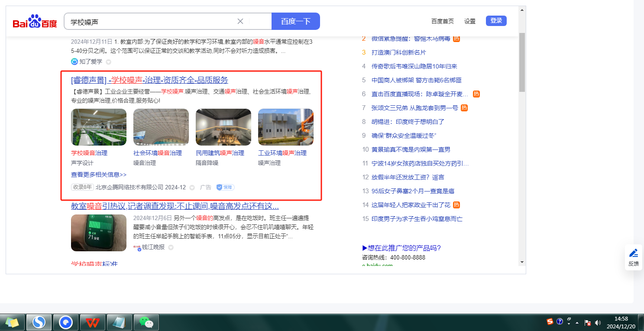Expand the dropdown arrow beside 钱江晚报
644x331 pixels.
pyautogui.click(x=171, y=247)
